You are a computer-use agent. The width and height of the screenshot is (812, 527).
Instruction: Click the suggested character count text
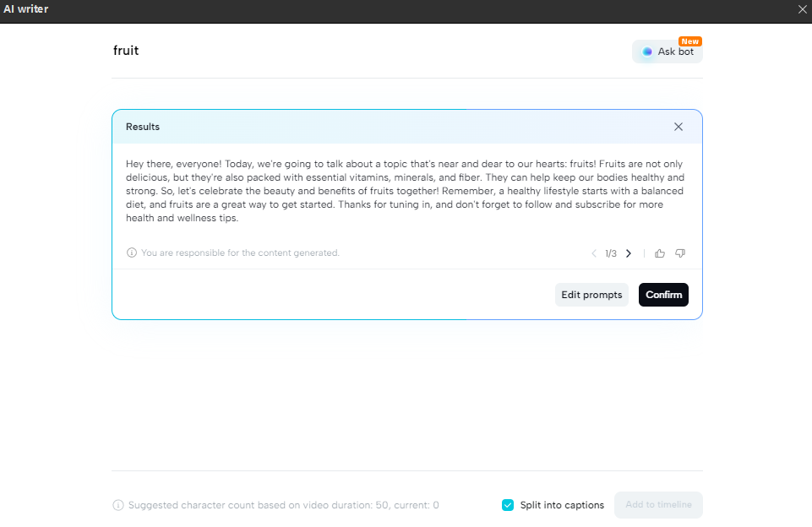coord(283,505)
